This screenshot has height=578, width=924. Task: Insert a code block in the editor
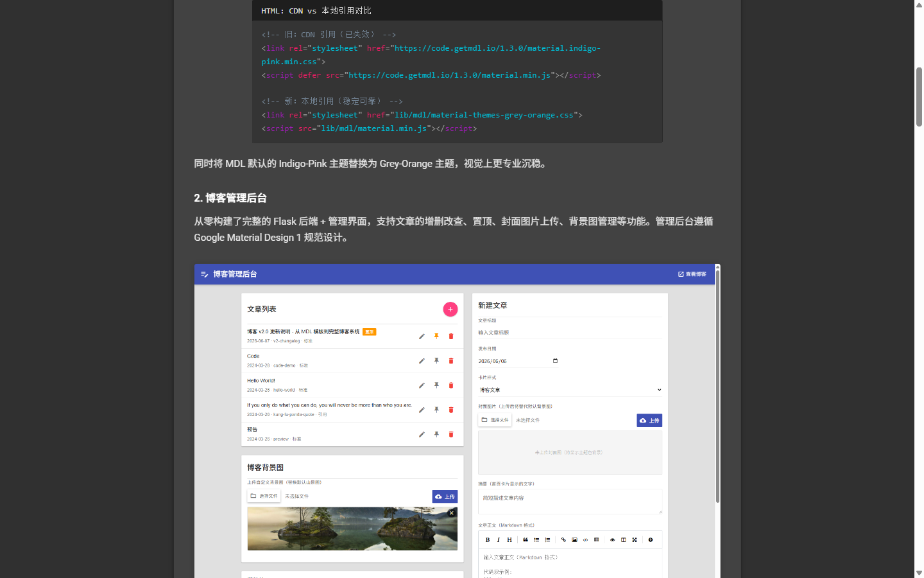(x=585, y=540)
